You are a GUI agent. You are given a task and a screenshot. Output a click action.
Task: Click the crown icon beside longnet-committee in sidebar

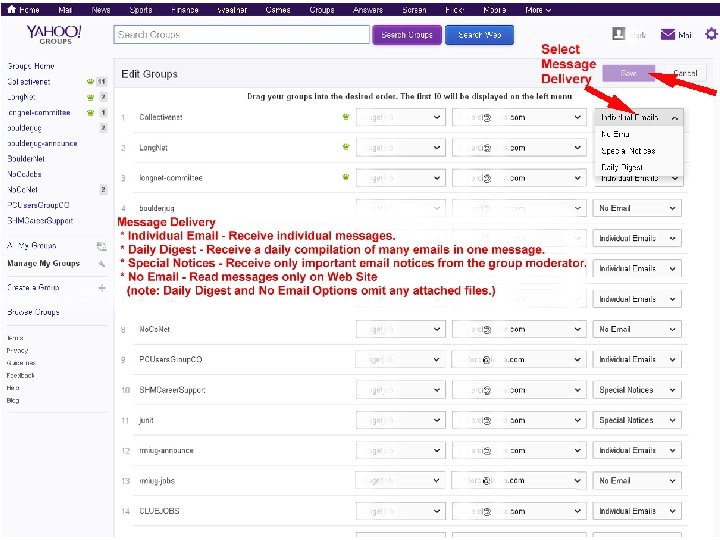point(90,112)
